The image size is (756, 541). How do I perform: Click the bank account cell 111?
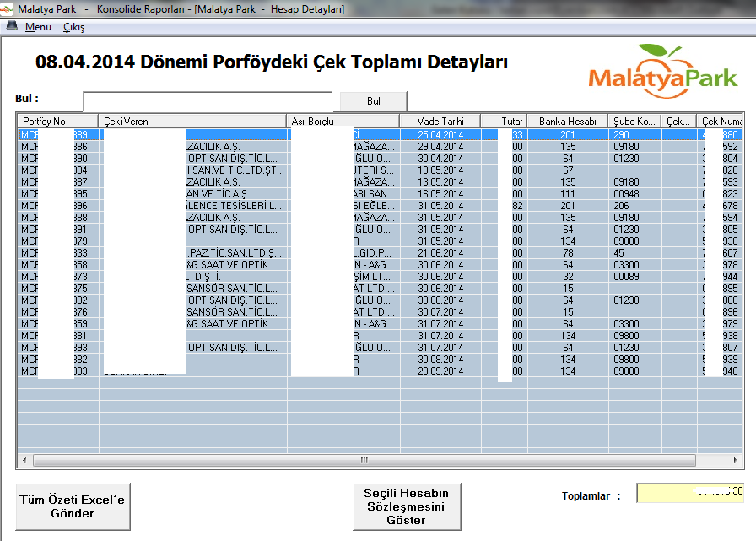pyautogui.click(x=568, y=194)
